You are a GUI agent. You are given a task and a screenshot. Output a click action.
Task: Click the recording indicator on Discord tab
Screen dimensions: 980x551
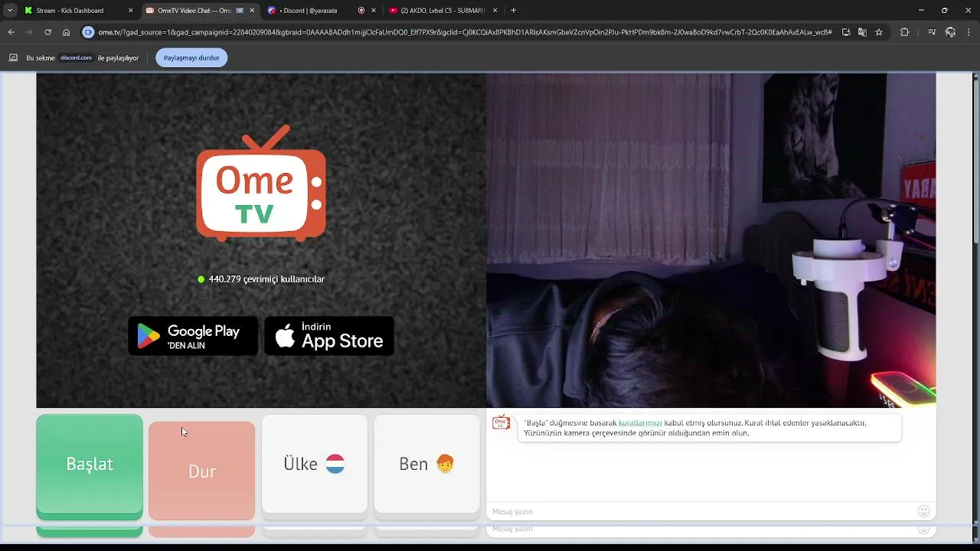361,11
